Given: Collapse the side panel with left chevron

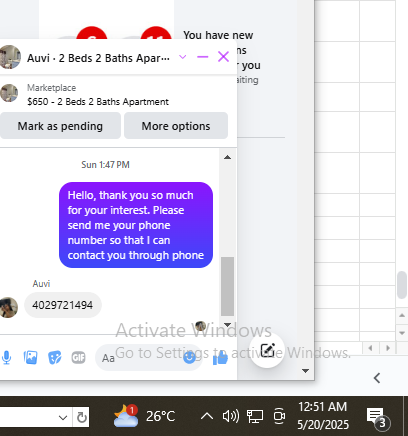Looking at the screenshot, I should (x=377, y=378).
